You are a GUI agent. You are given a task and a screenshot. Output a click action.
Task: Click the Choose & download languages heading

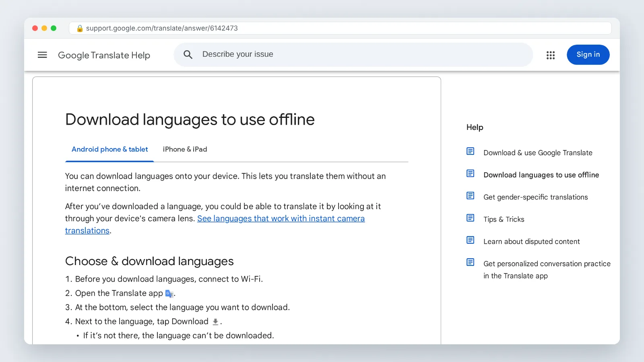tap(149, 261)
